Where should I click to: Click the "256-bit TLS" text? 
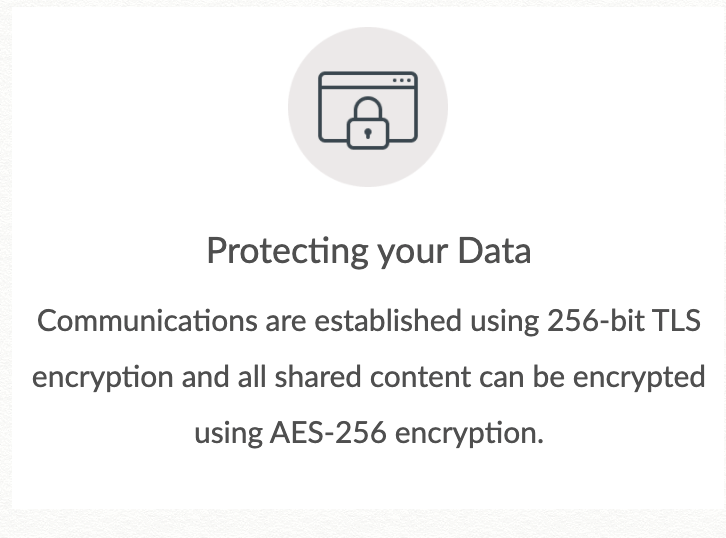pyautogui.click(x=624, y=321)
